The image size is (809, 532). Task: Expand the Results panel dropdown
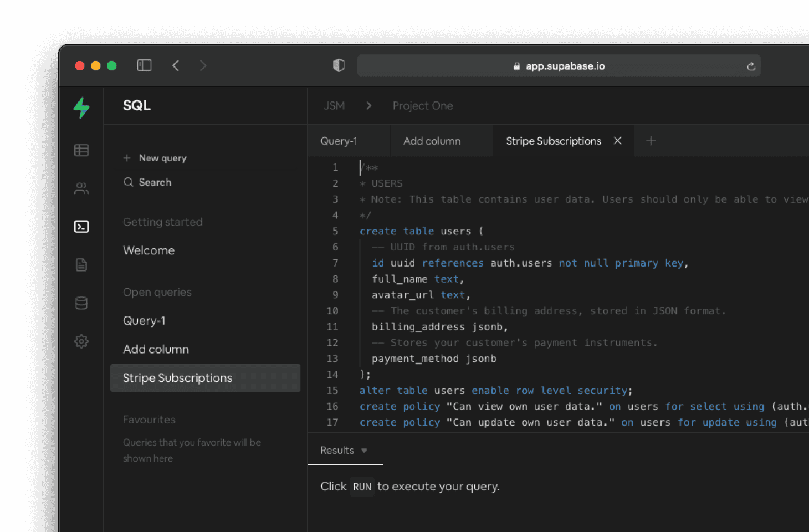(364, 451)
